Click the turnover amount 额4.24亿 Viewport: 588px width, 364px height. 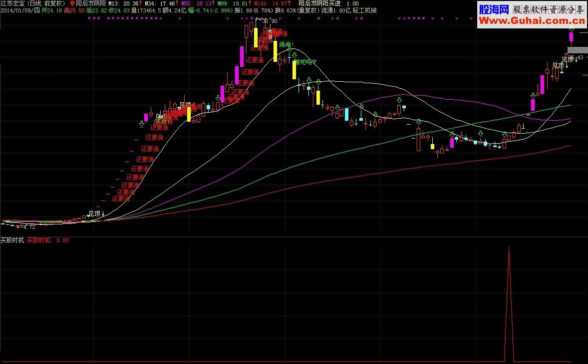click(x=174, y=10)
